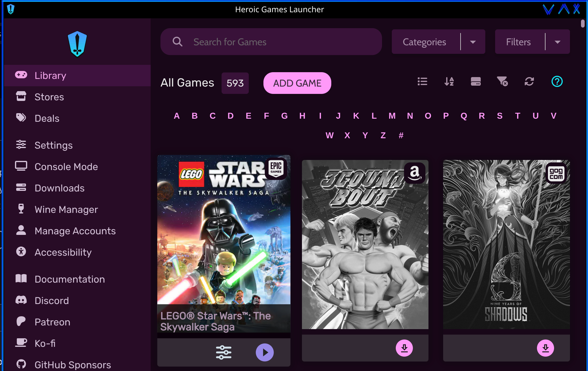
Task: Jump to games starting with M
Action: tap(392, 116)
